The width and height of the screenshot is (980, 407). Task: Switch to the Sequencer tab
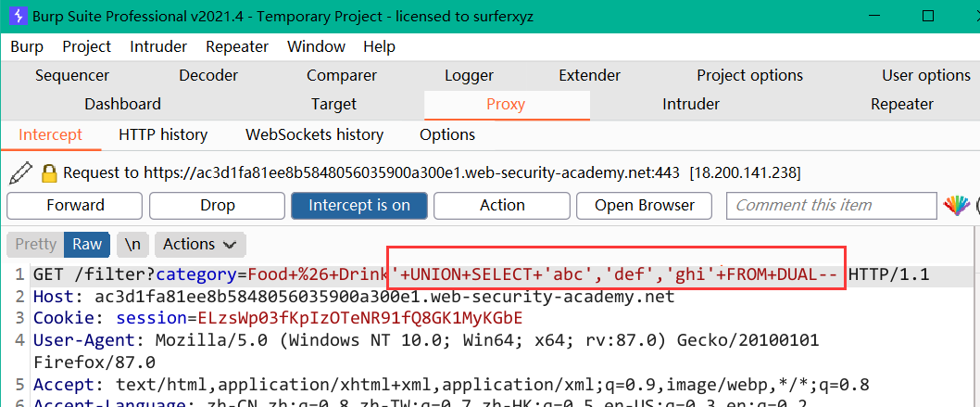coord(72,76)
